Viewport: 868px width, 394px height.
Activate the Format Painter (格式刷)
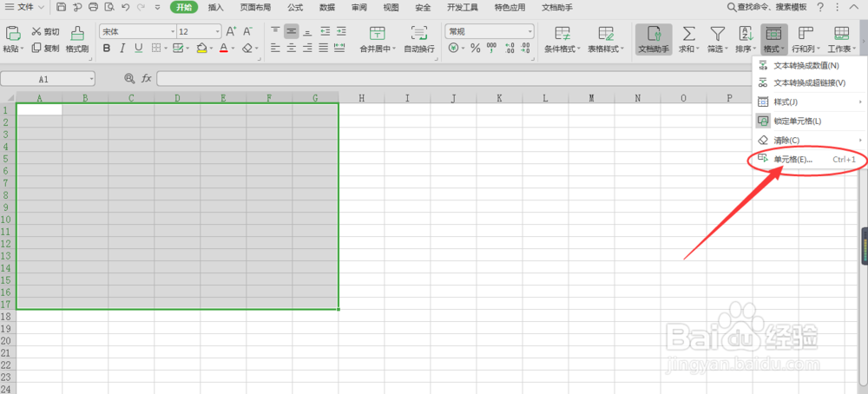[77, 39]
